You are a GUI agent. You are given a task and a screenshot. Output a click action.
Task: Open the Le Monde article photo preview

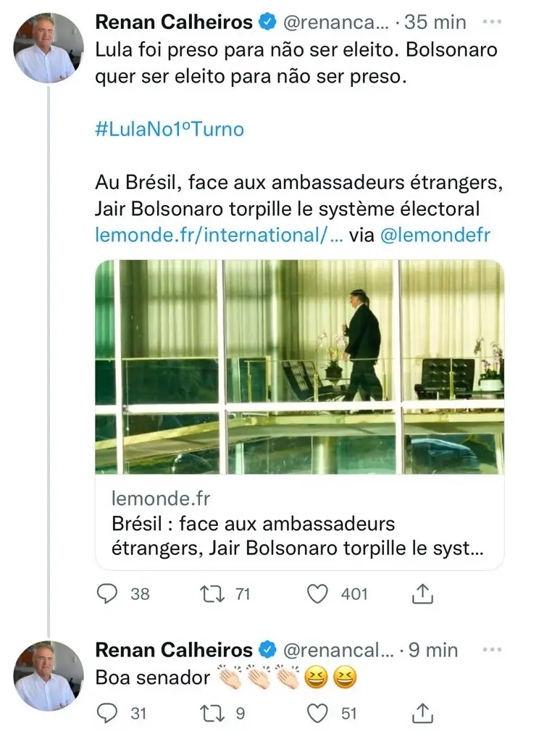click(x=300, y=367)
